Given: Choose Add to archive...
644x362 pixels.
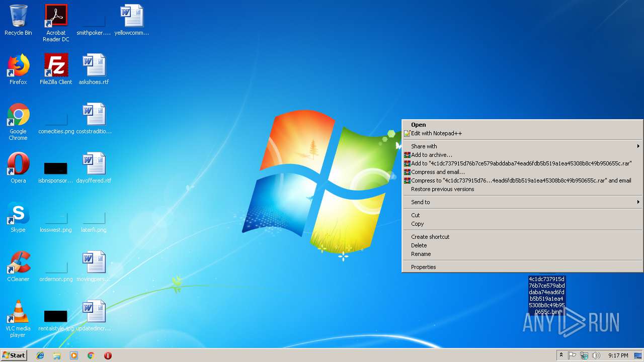Looking at the screenshot, I should coord(522,155).
